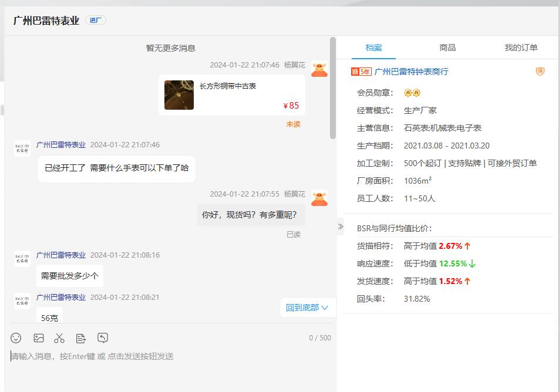Click the 2.67% 货描相符 value
Viewport: 559px width, 392px height.
450,246
